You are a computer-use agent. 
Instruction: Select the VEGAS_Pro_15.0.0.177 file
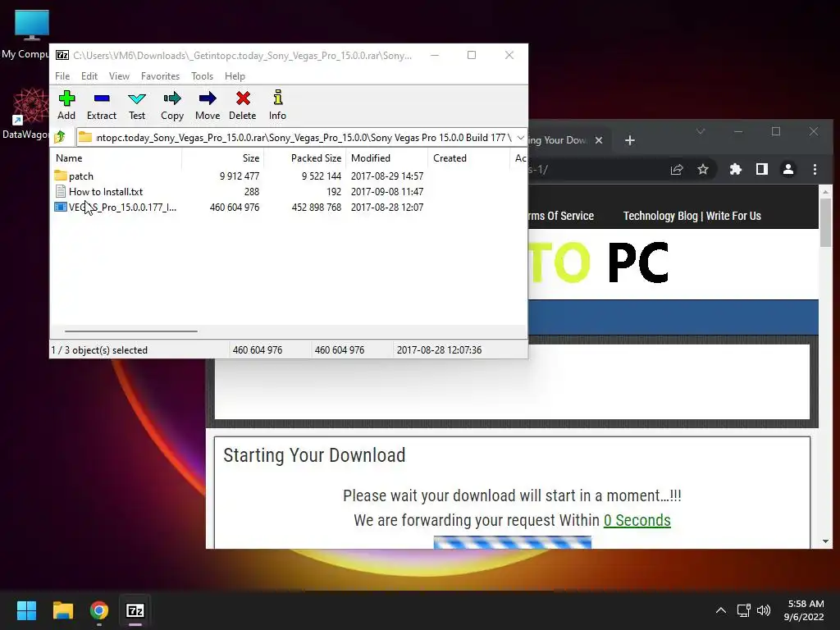tap(115, 207)
